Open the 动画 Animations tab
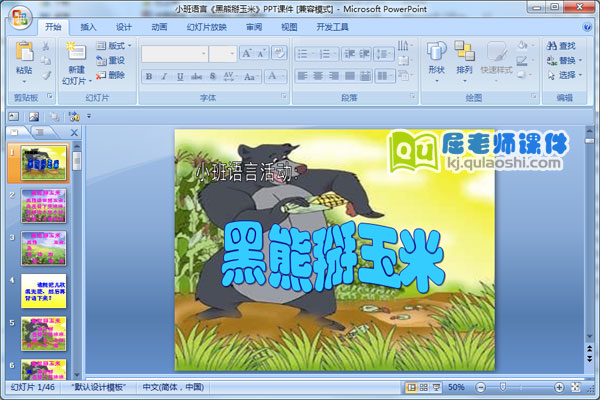The image size is (600, 400). (159, 27)
